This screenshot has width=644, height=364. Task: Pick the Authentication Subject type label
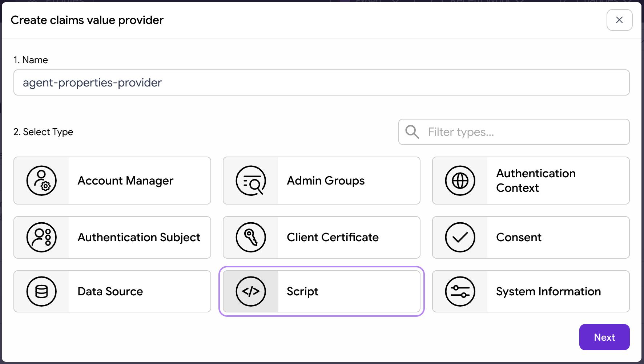[x=139, y=237]
